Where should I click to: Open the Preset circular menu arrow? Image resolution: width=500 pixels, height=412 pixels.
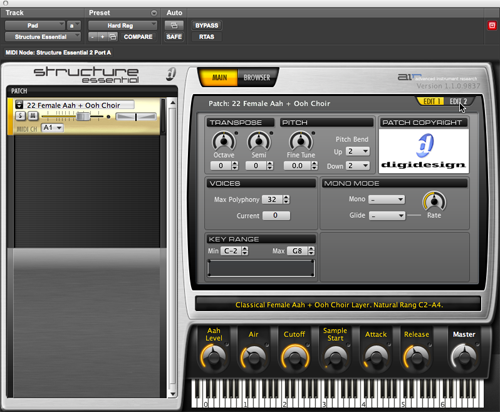[154, 13]
